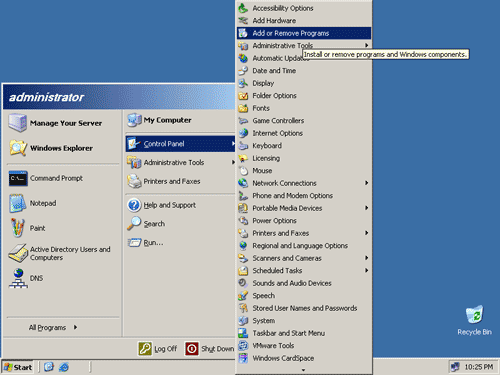This screenshot has width=500, height=375.
Task: Click the Stored User Names and Passwords icon
Action: click(x=243, y=308)
